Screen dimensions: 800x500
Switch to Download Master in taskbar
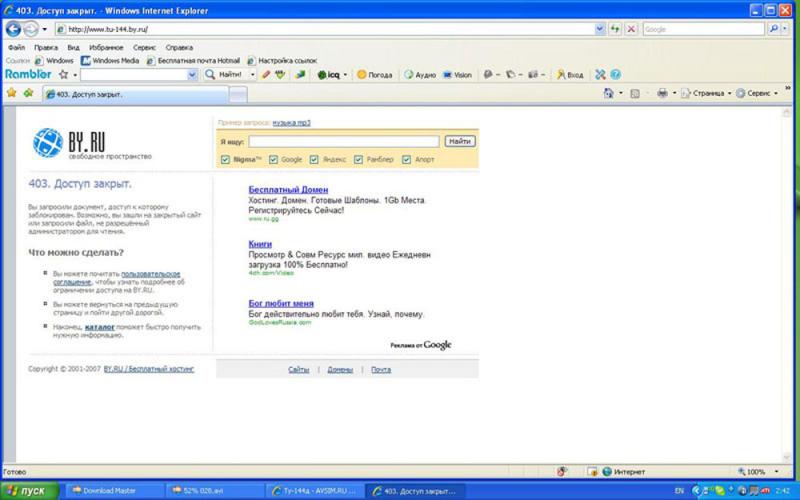click(x=115, y=491)
